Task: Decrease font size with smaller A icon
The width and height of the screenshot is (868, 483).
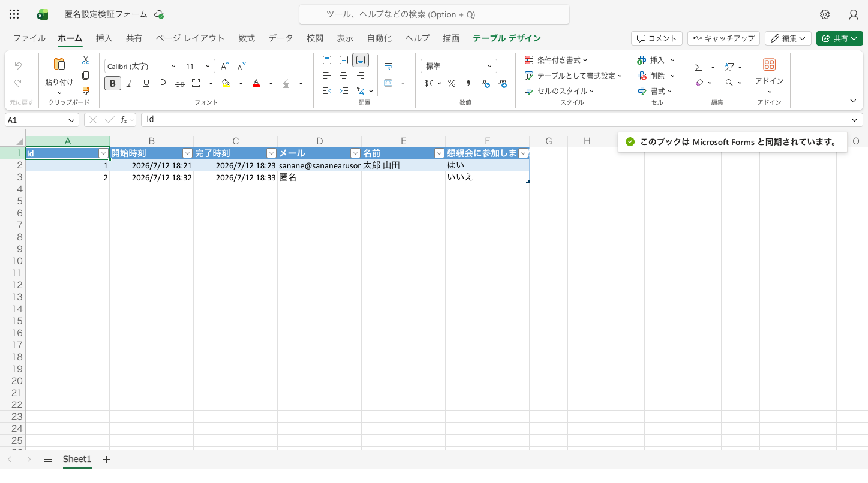Action: 242,66
